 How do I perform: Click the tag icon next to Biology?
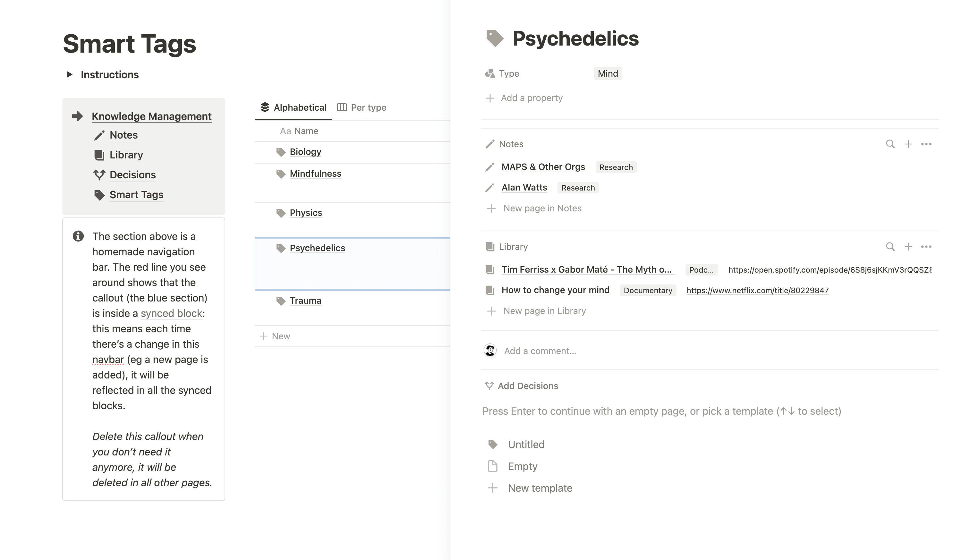(x=281, y=152)
